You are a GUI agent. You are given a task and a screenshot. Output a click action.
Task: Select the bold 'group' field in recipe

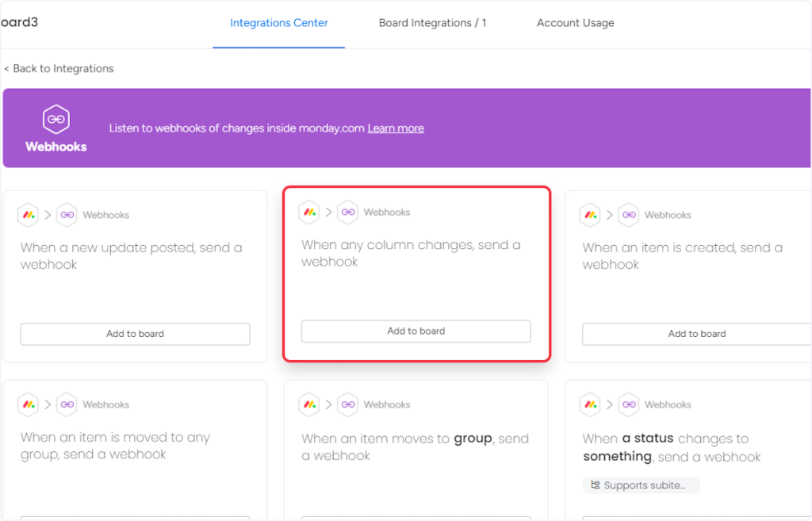point(473,439)
